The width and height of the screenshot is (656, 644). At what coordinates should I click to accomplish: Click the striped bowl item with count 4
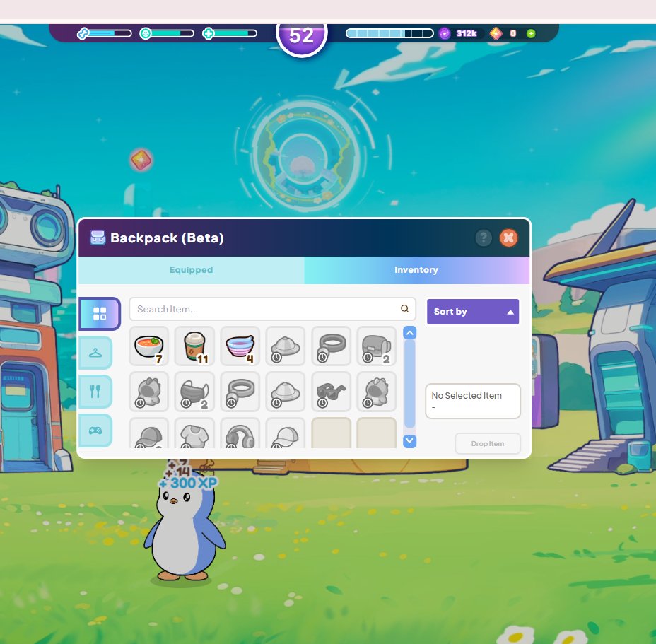240,346
